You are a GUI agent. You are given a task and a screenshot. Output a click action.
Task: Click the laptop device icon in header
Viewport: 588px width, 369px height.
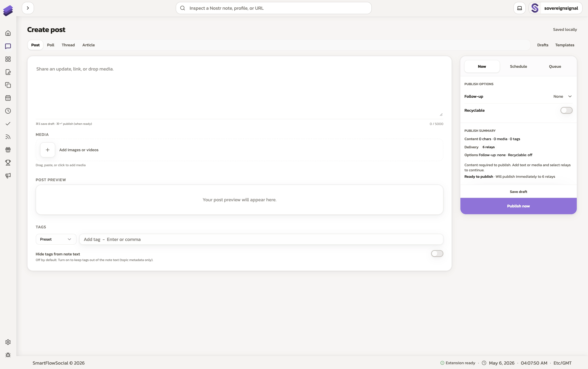[x=519, y=8]
